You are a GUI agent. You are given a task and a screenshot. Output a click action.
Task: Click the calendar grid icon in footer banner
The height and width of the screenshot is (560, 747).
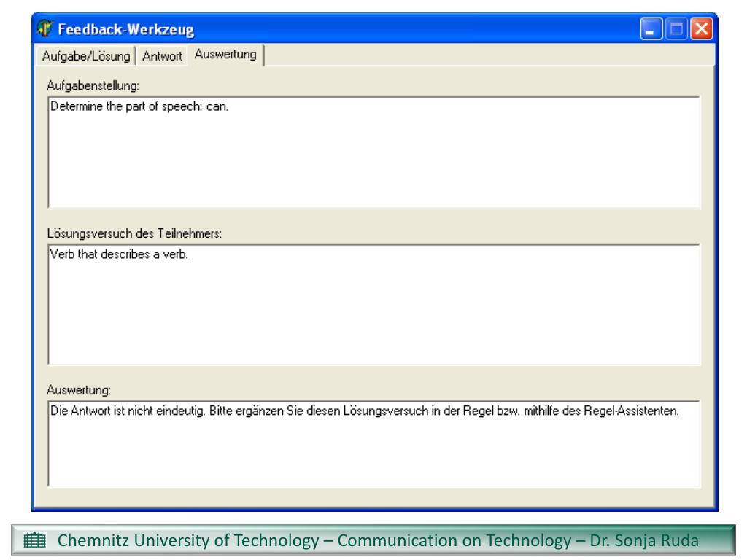point(34,540)
